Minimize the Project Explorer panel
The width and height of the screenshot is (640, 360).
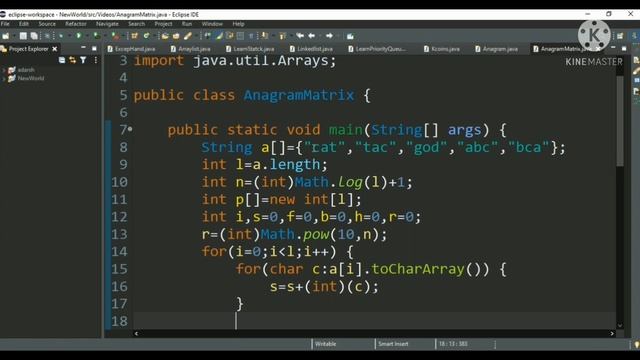[83, 48]
